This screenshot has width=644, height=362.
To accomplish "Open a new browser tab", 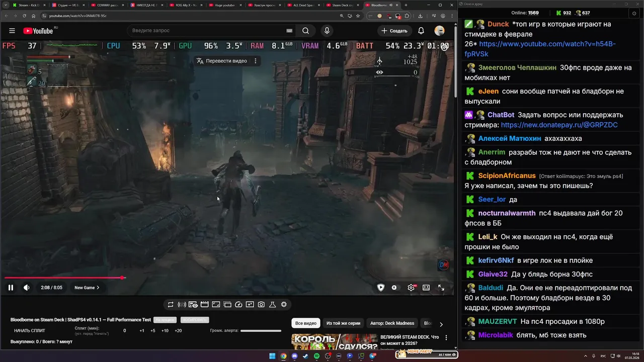I will pos(406,5).
